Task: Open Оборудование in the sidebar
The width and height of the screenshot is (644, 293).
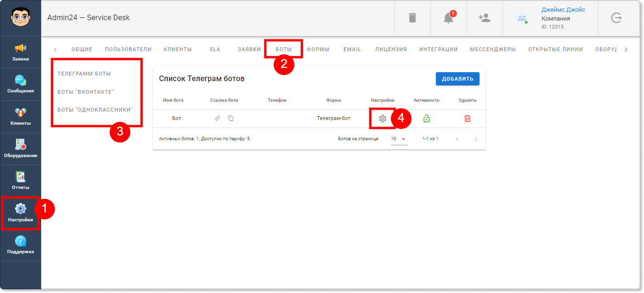Action: (21, 149)
